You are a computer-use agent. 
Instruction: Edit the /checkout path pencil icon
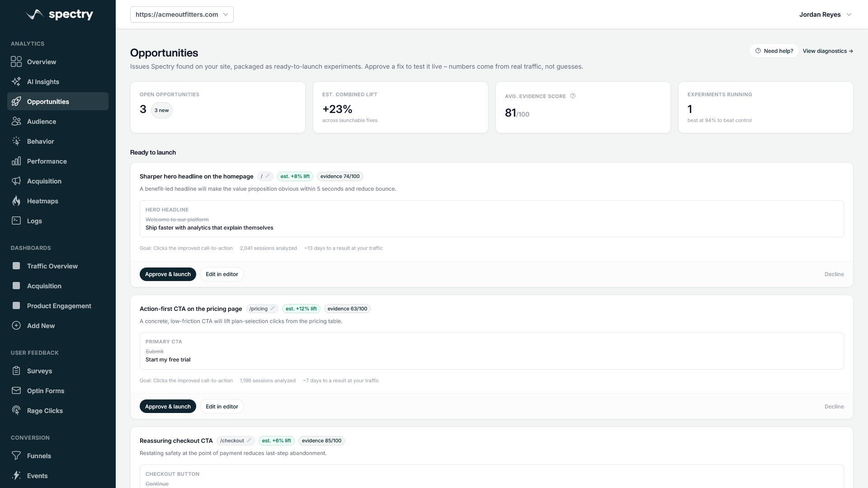click(249, 441)
